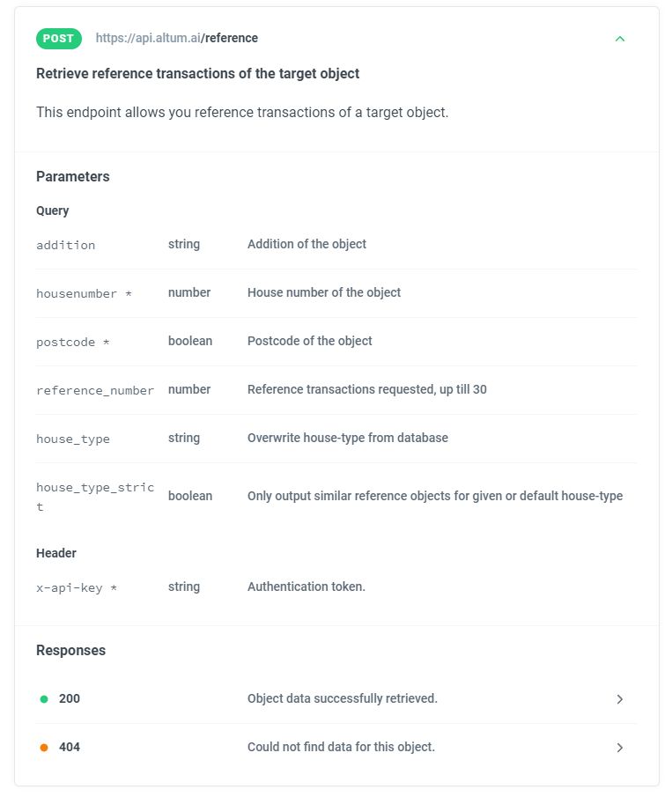The image size is (672, 797).
Task: Click the Authentication token description
Action: [306, 587]
